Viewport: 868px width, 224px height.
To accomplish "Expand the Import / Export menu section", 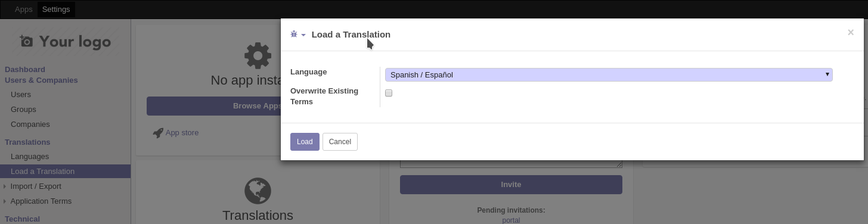I will coord(36,186).
